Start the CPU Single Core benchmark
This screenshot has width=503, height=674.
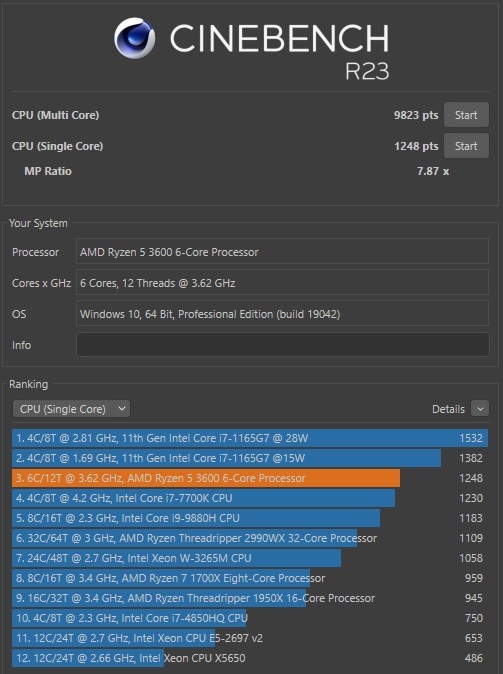466,146
